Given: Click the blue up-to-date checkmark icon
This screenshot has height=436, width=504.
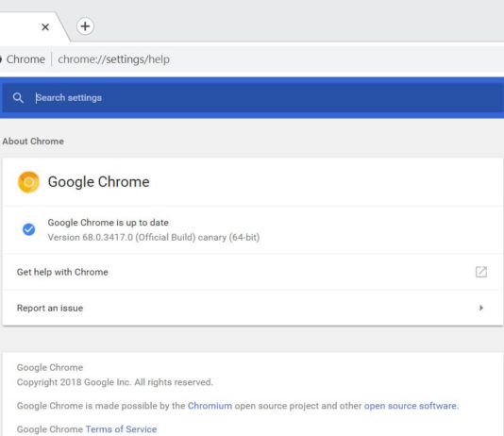Looking at the screenshot, I should pyautogui.click(x=29, y=229).
